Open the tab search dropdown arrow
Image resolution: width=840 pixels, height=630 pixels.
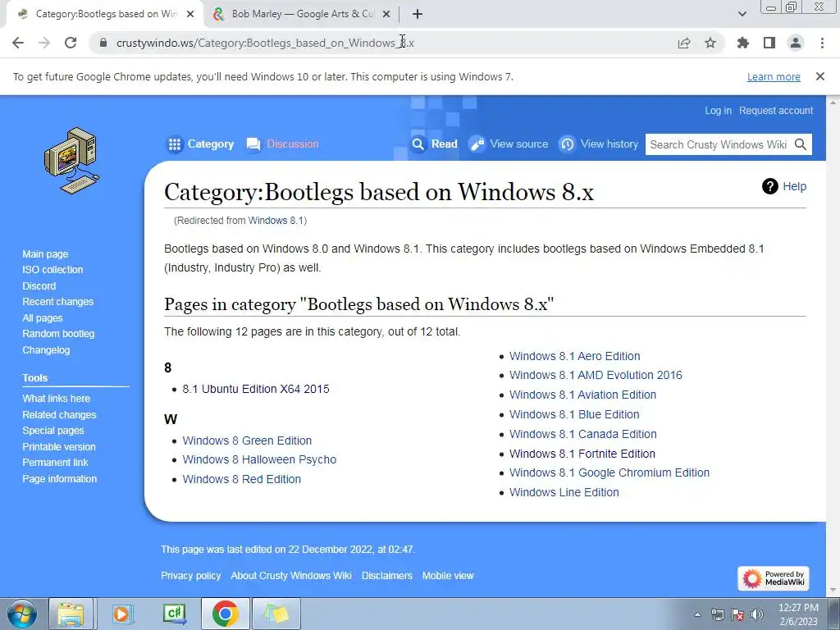pos(742,14)
